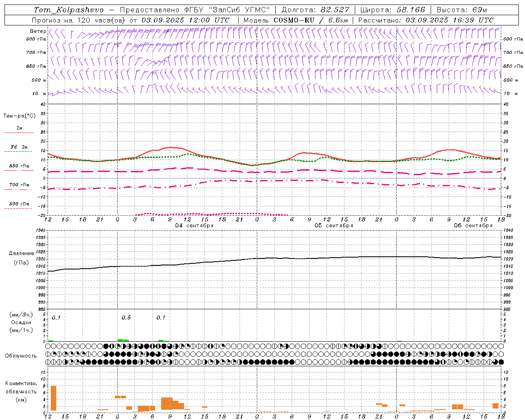Select the forecast start 03.09.2025 12:00 UTC
This screenshot has width=525, height=420.
185,20
